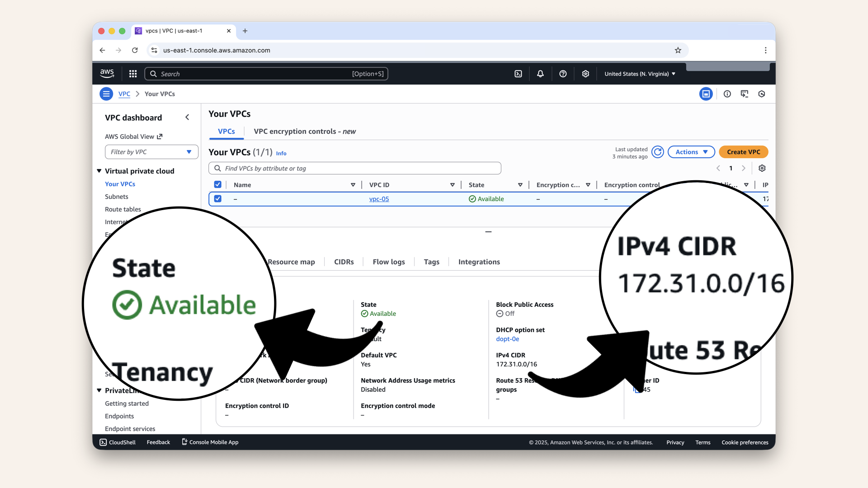Open CloudShell from the top navigation bar
The image size is (868, 488).
pyautogui.click(x=519, y=73)
